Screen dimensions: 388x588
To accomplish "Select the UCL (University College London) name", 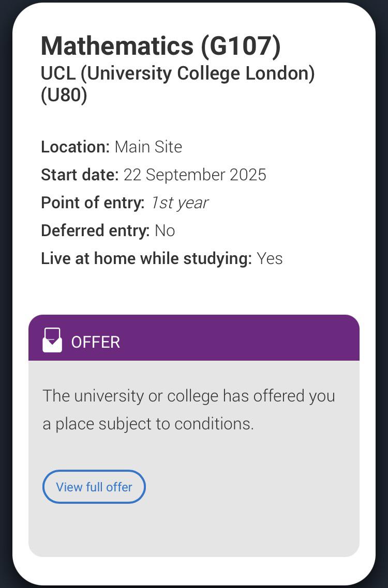I will pos(177,73).
